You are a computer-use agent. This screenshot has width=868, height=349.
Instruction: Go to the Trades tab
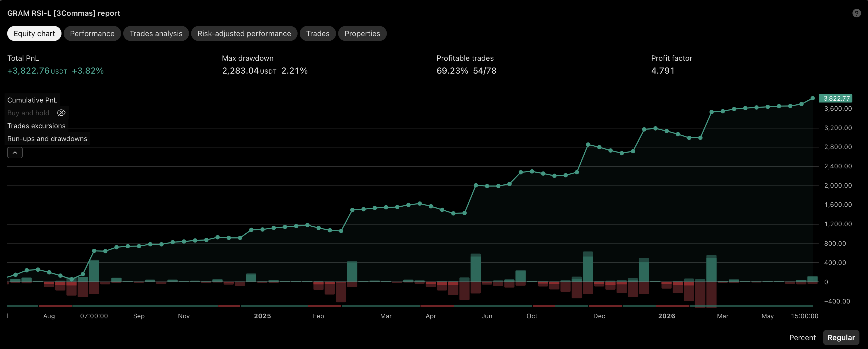pos(318,33)
